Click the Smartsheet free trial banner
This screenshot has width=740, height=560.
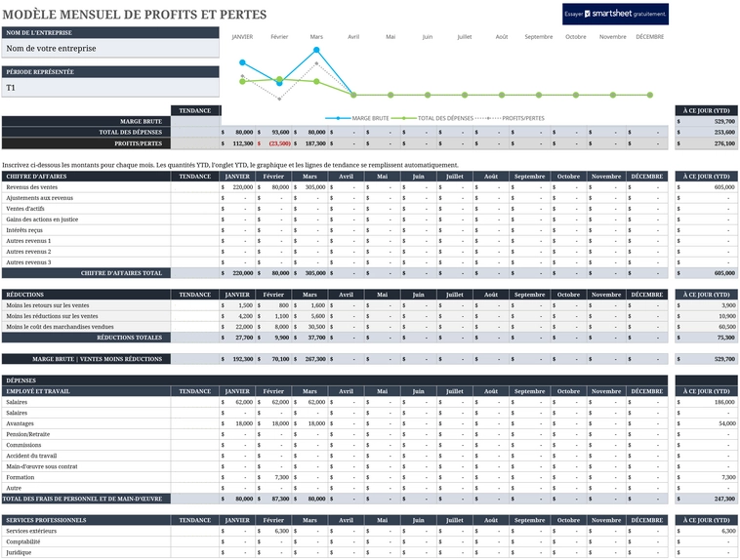(615, 15)
